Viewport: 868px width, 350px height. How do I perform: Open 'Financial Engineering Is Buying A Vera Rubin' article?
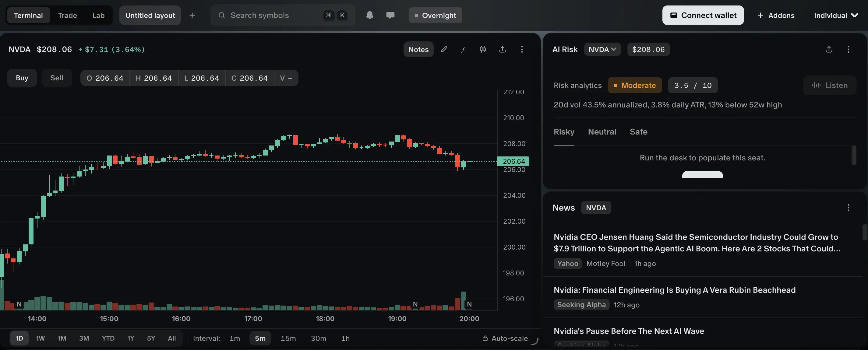(x=674, y=290)
